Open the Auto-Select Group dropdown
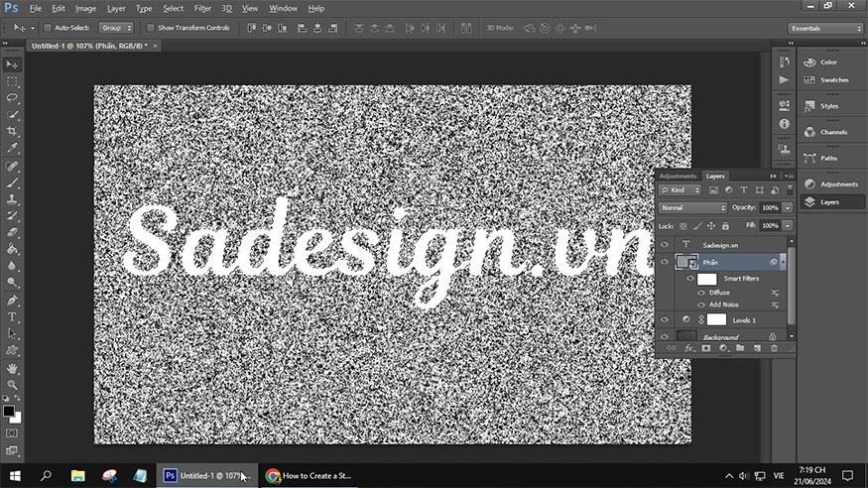The height and width of the screenshot is (488, 868). click(x=116, y=28)
